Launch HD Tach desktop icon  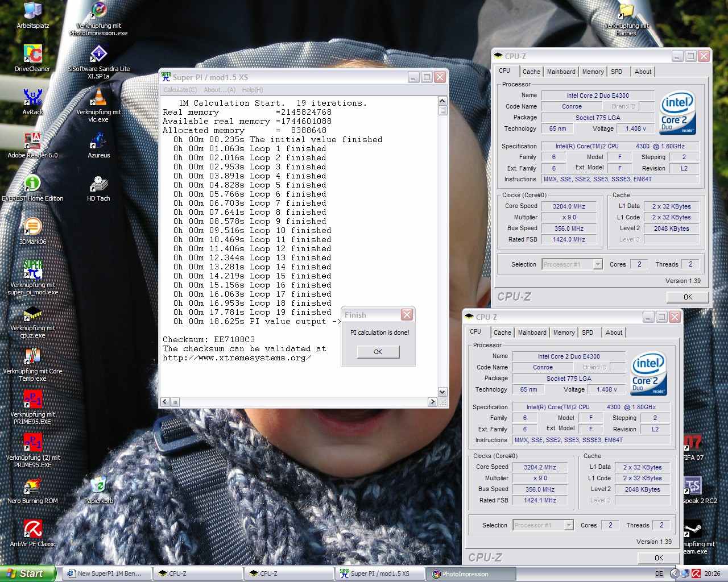click(x=98, y=188)
